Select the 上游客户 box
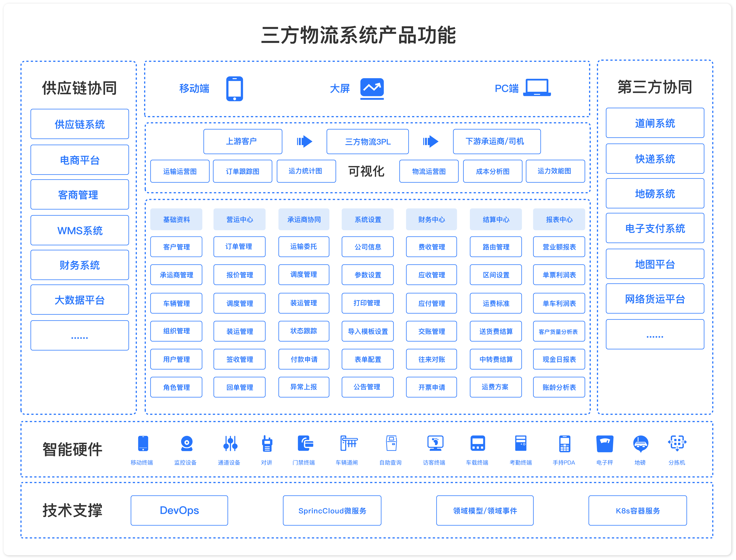 pyautogui.click(x=243, y=142)
